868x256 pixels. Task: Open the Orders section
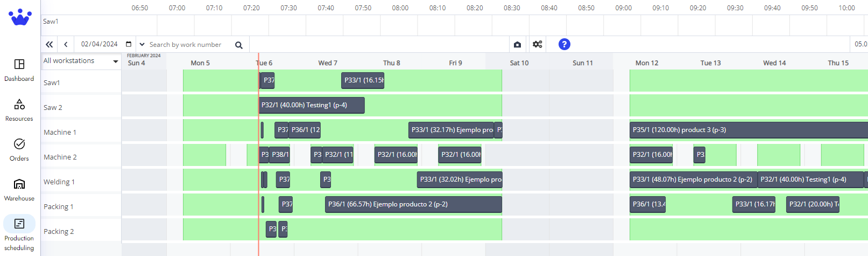click(19, 150)
